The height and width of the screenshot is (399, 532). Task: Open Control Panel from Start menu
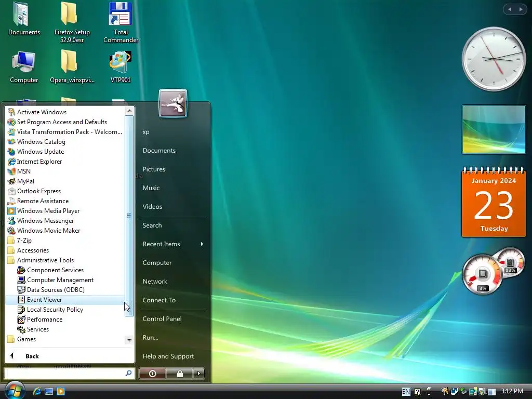pyautogui.click(x=162, y=319)
